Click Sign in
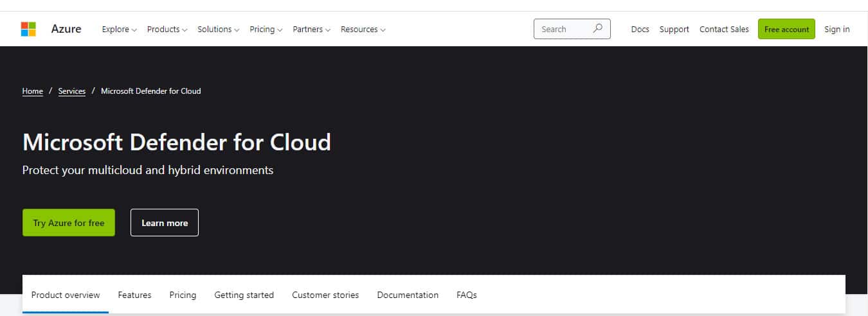The image size is (868, 316). point(836,29)
